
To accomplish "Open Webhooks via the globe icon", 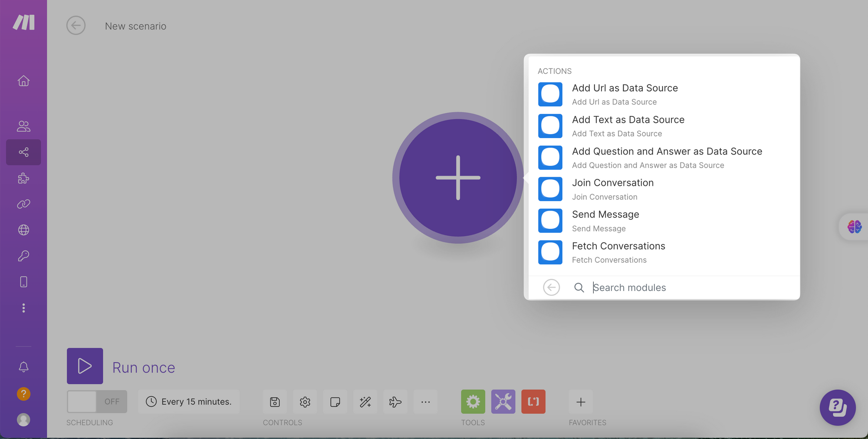I will (23, 230).
